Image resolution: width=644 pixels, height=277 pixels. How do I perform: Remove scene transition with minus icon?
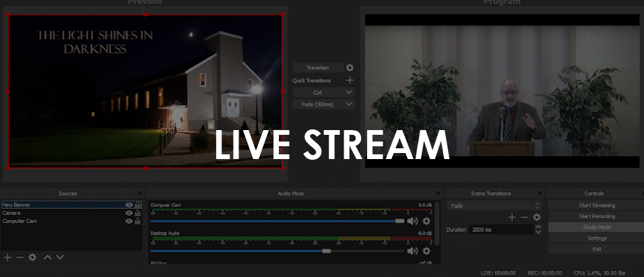click(524, 218)
